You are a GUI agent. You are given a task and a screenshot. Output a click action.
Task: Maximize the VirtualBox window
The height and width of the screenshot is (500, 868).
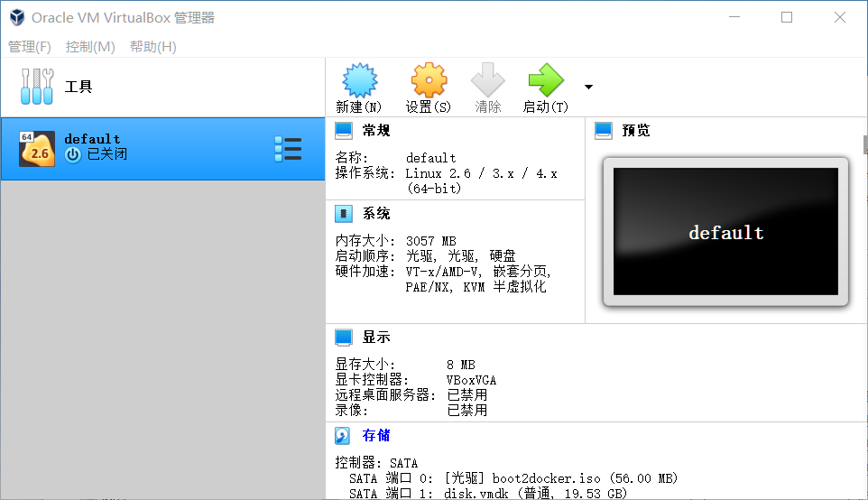point(787,17)
